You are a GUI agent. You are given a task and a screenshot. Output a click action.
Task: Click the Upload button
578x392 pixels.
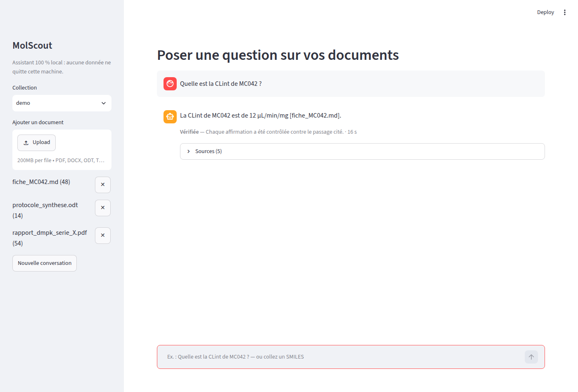click(x=36, y=142)
